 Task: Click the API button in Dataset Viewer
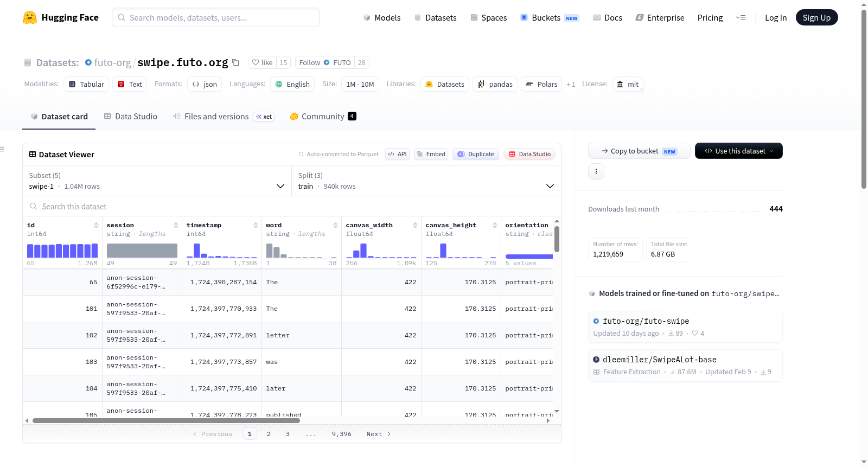coord(397,154)
